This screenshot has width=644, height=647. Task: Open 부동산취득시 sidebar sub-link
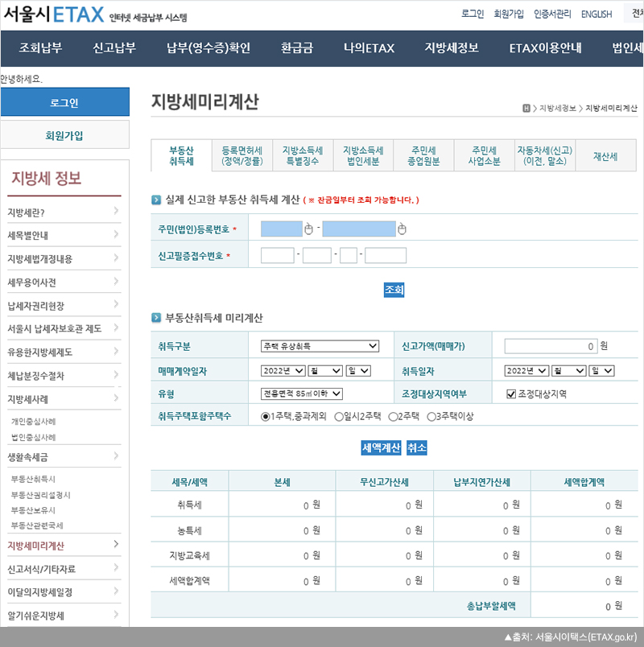click(33, 479)
